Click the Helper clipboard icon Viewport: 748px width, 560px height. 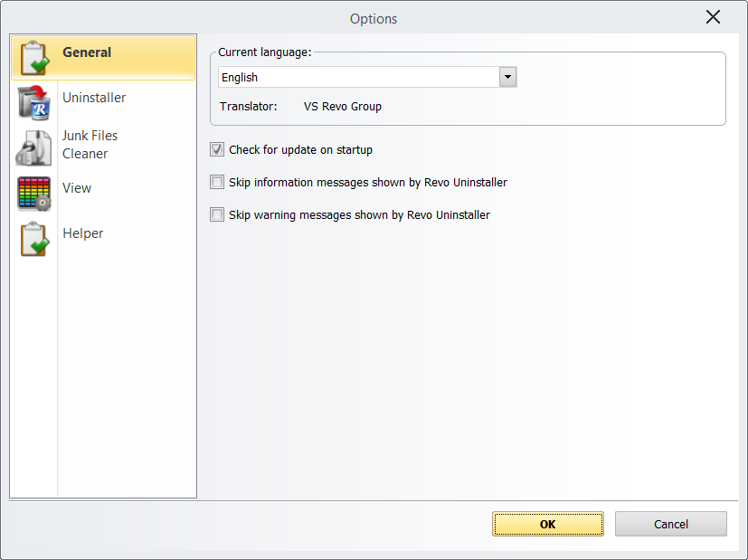(x=34, y=239)
